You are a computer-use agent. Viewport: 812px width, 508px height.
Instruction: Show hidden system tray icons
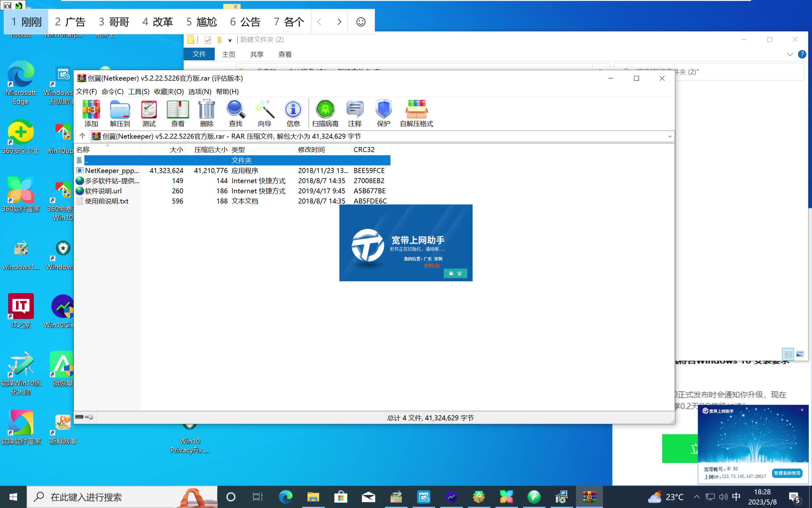pyautogui.click(x=697, y=497)
